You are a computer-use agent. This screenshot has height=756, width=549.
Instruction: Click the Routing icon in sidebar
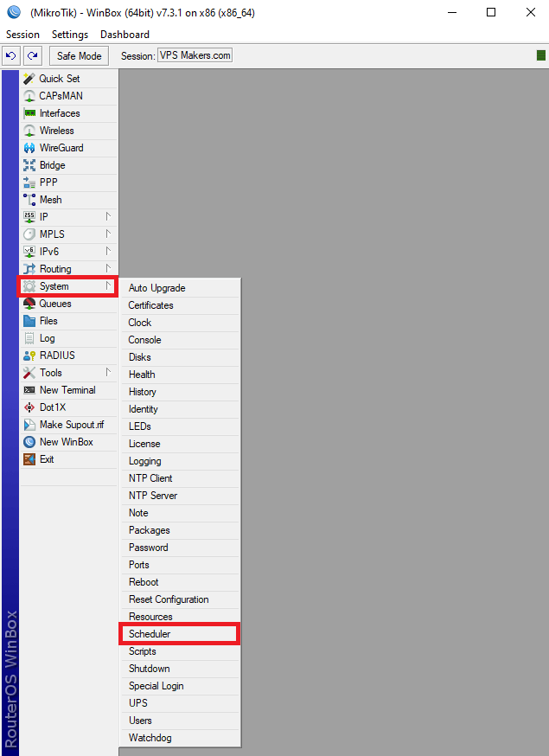[x=29, y=269]
